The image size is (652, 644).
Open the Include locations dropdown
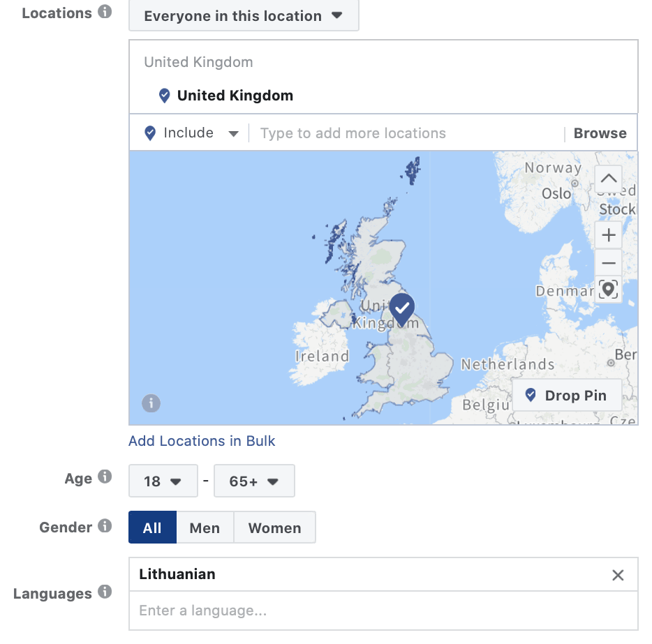point(191,133)
